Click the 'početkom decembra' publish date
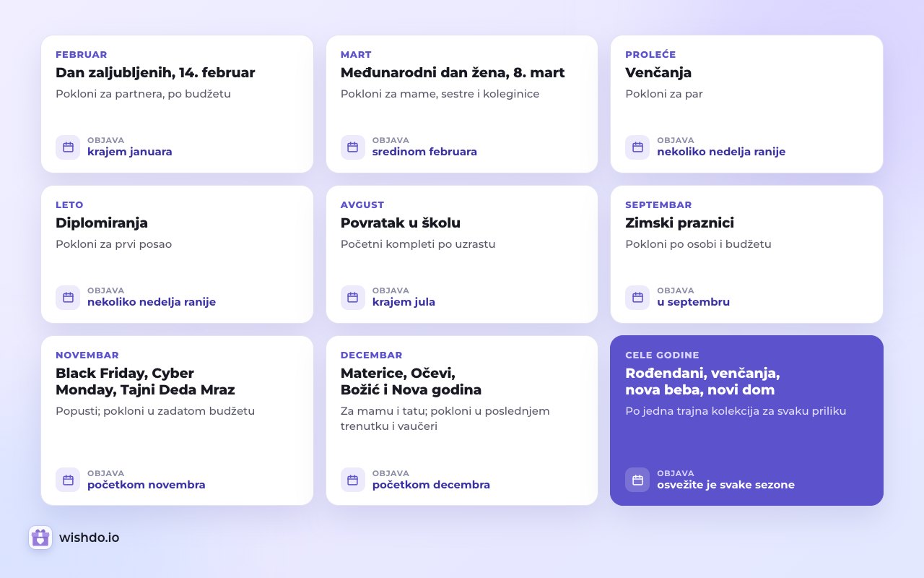Viewport: 924px width, 578px height. (x=431, y=485)
